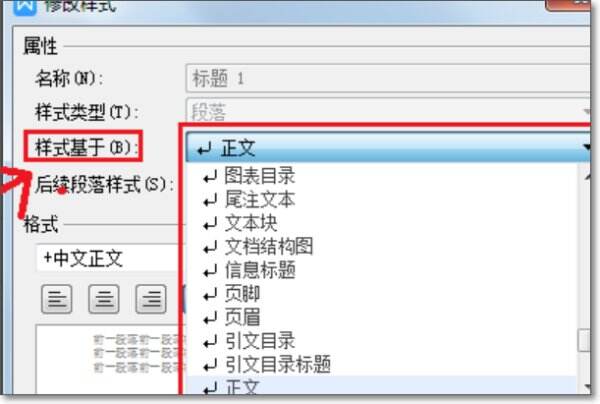This screenshot has width=600, height=404.
Task: Select 尾注文本 from the list
Action: [381, 200]
